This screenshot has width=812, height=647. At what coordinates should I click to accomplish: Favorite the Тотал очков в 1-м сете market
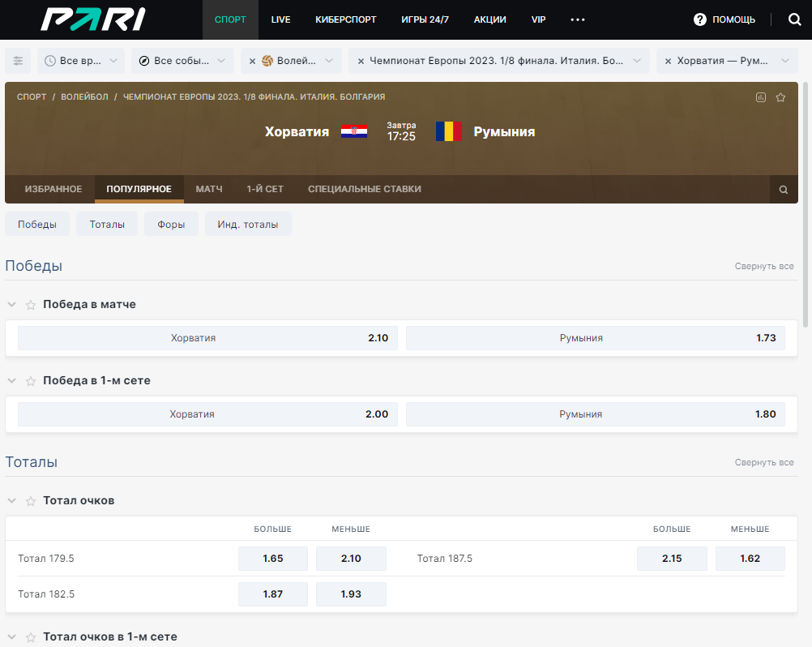(31, 637)
